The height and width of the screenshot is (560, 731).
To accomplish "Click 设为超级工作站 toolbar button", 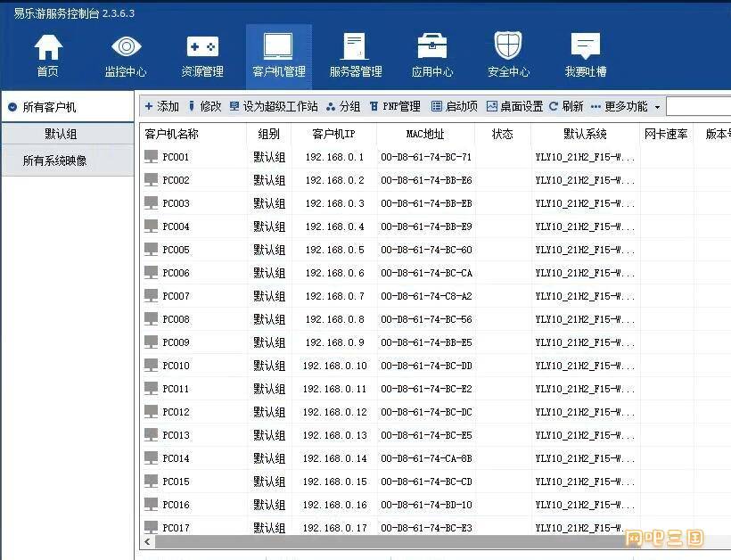I will coord(274,106).
